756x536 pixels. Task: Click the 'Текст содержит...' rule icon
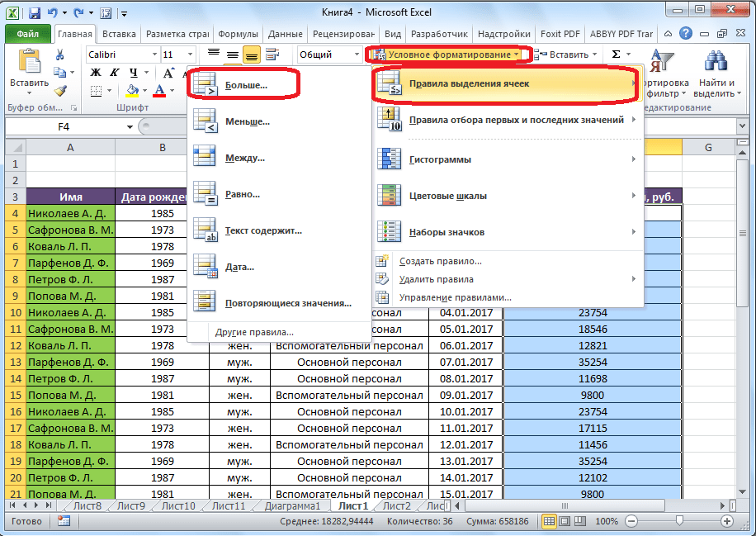pos(204,230)
